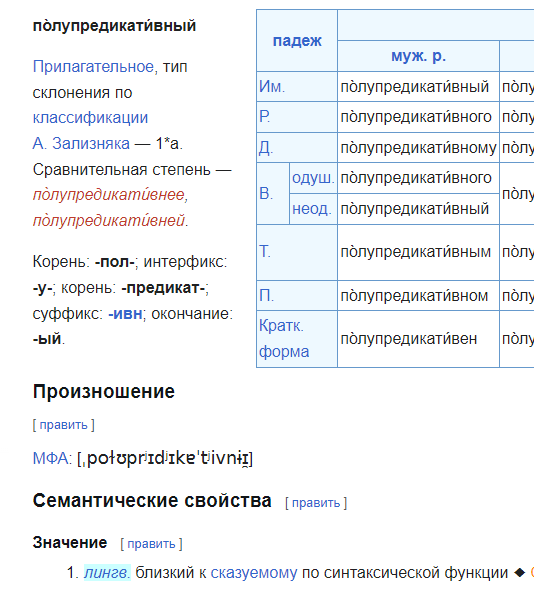The image size is (534, 595).
Task: Click the падеж table header link
Action: pyautogui.click(x=297, y=41)
